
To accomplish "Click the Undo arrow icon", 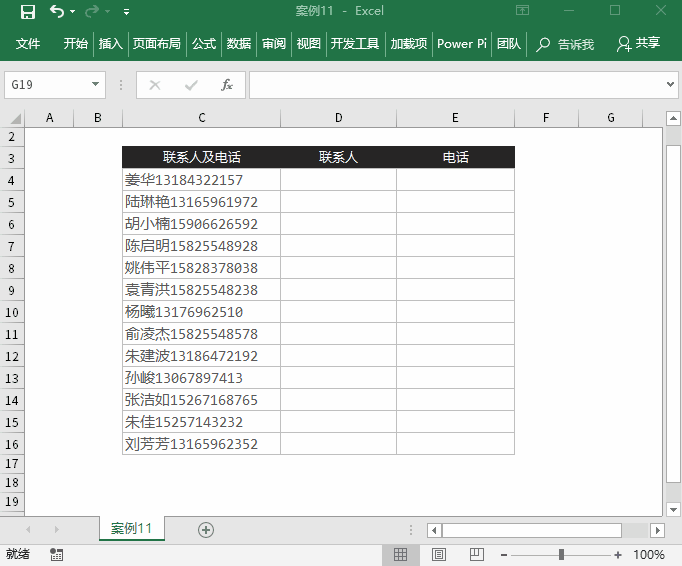I will tap(57, 11).
